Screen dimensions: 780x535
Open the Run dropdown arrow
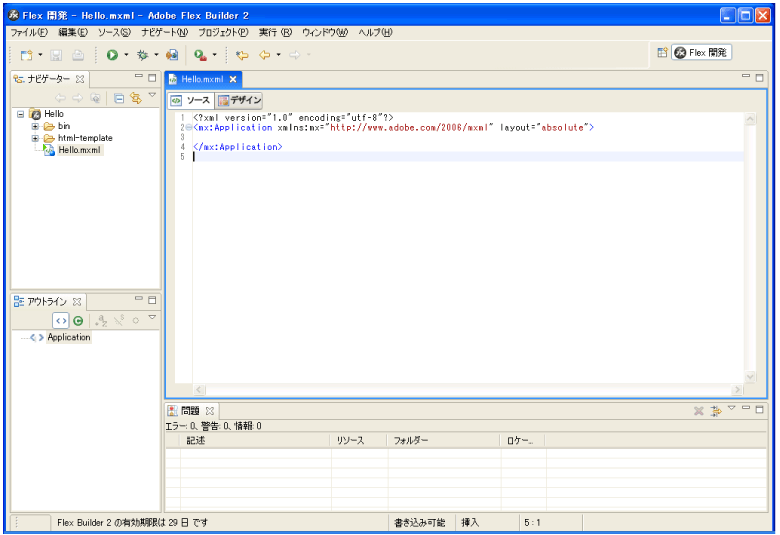click(x=126, y=55)
